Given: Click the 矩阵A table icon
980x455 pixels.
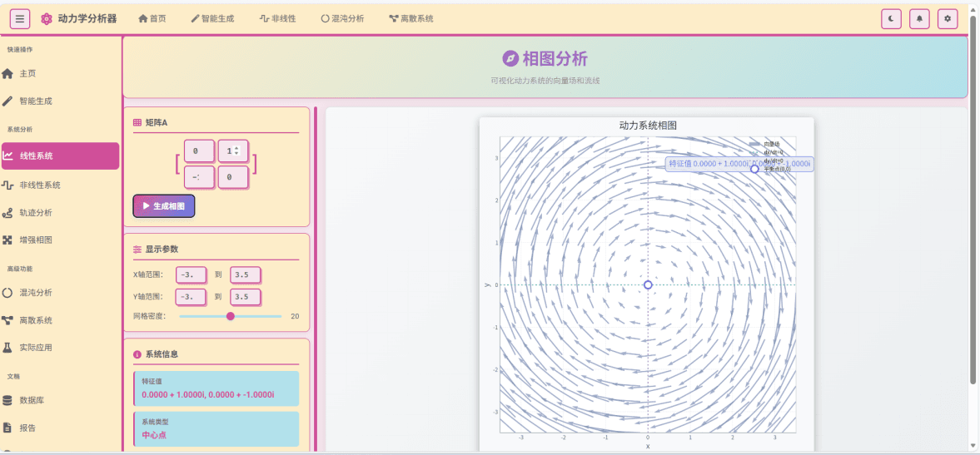Looking at the screenshot, I should click(137, 123).
